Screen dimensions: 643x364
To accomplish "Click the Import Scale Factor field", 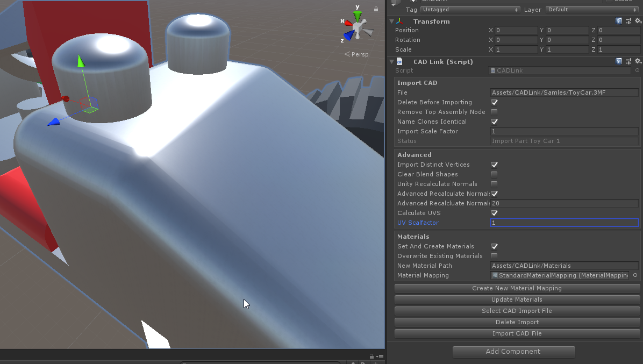I will click(x=564, y=131).
